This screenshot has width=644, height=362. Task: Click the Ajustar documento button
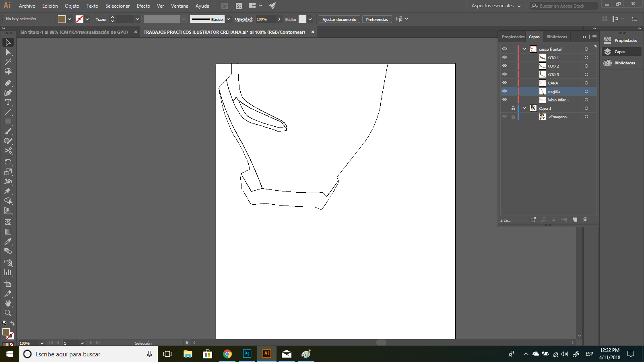coord(339,19)
